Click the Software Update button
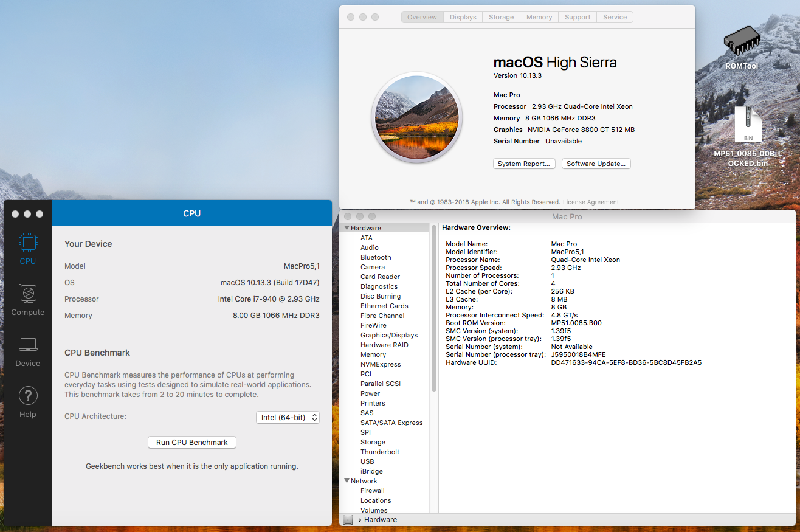Image resolution: width=800 pixels, height=532 pixels. 596,164
